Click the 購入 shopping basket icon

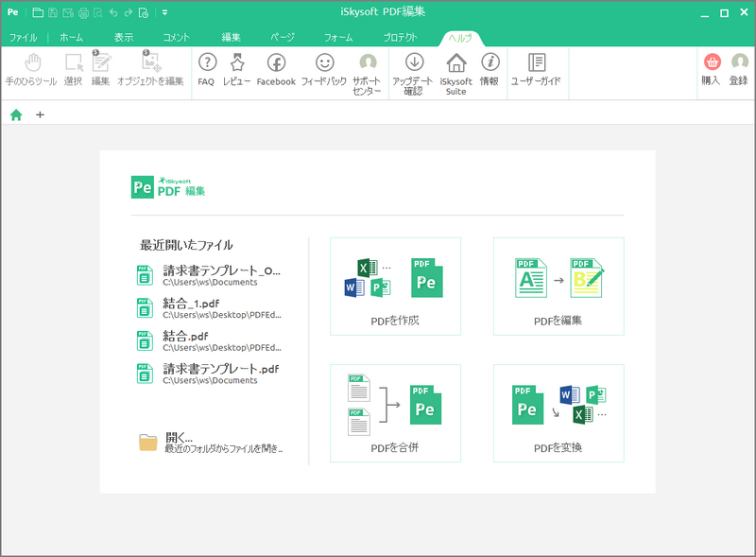click(712, 70)
